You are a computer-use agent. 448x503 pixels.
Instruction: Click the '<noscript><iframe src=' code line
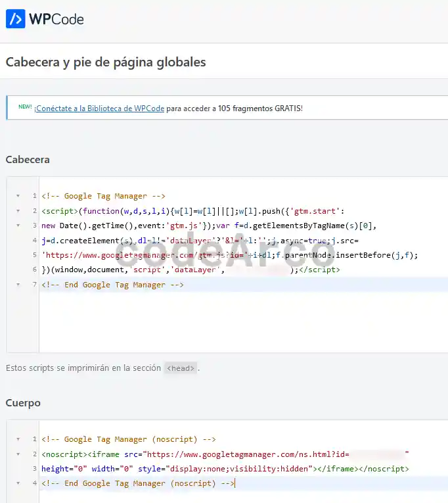pos(225,454)
